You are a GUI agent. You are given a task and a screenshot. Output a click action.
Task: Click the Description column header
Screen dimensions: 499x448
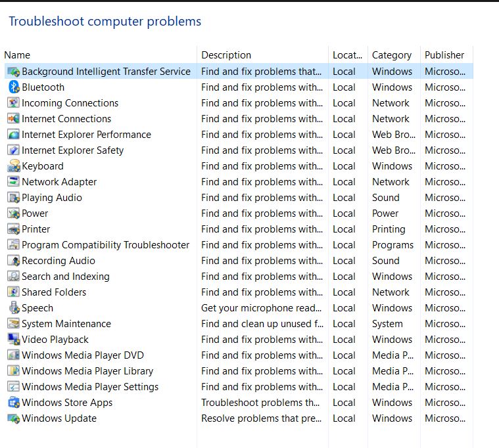coord(226,55)
